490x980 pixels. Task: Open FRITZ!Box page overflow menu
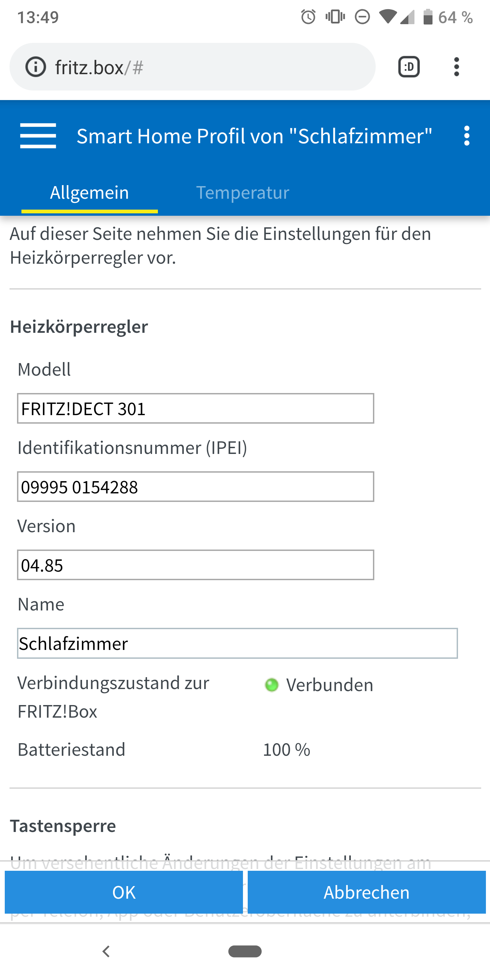467,136
